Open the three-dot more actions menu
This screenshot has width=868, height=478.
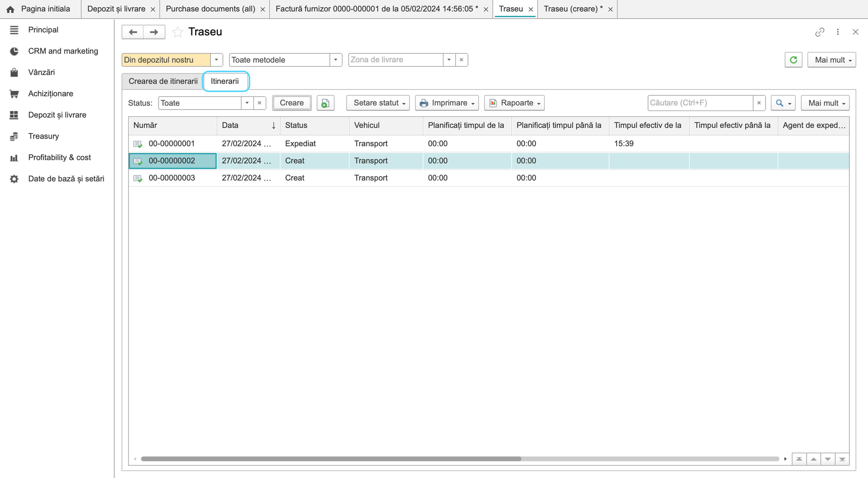pos(838,32)
